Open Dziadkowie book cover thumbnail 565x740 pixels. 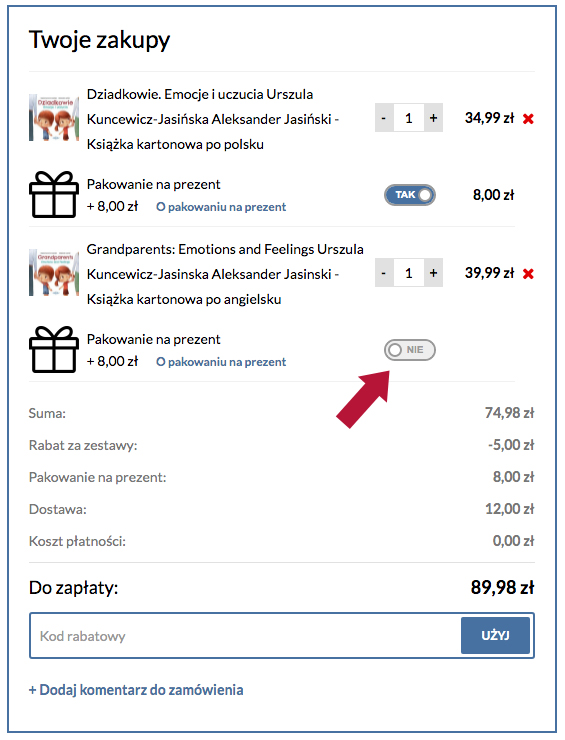point(54,118)
